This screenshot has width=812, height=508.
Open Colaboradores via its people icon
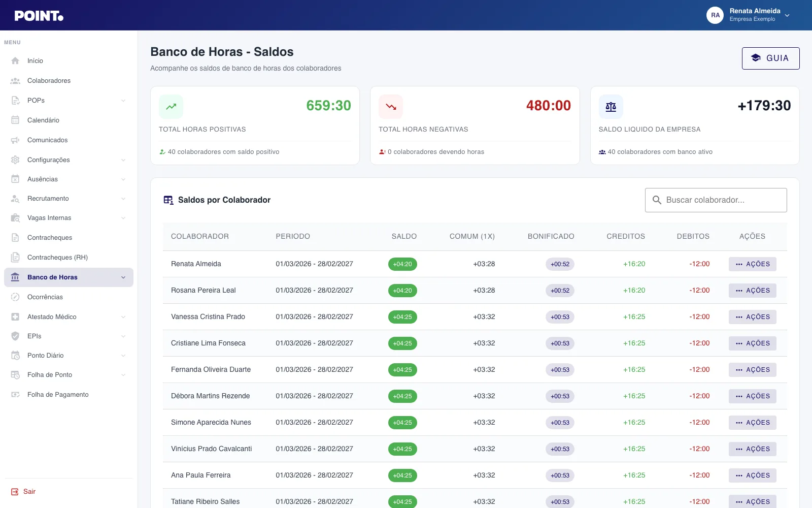pyautogui.click(x=15, y=81)
